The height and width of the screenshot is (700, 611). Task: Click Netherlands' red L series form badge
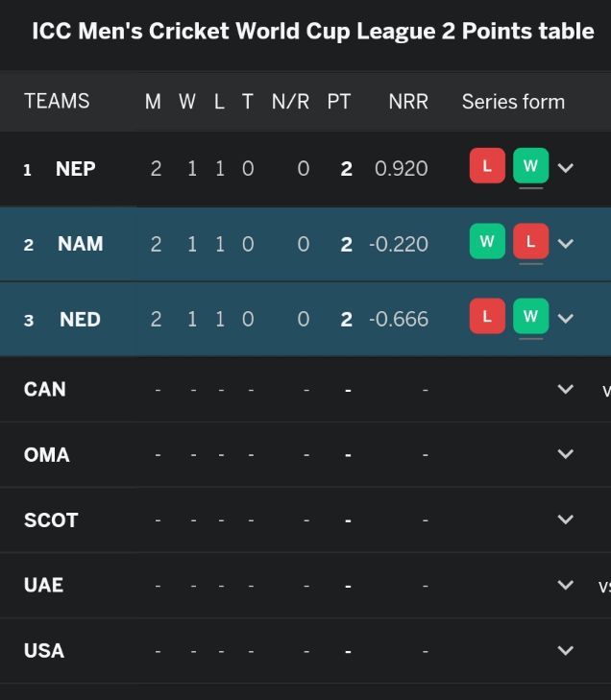pyautogui.click(x=487, y=316)
